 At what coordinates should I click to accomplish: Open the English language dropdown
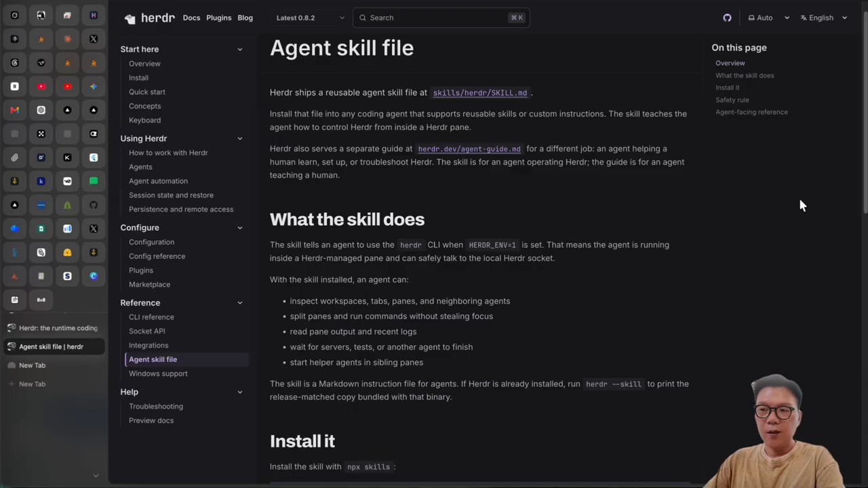pos(824,18)
